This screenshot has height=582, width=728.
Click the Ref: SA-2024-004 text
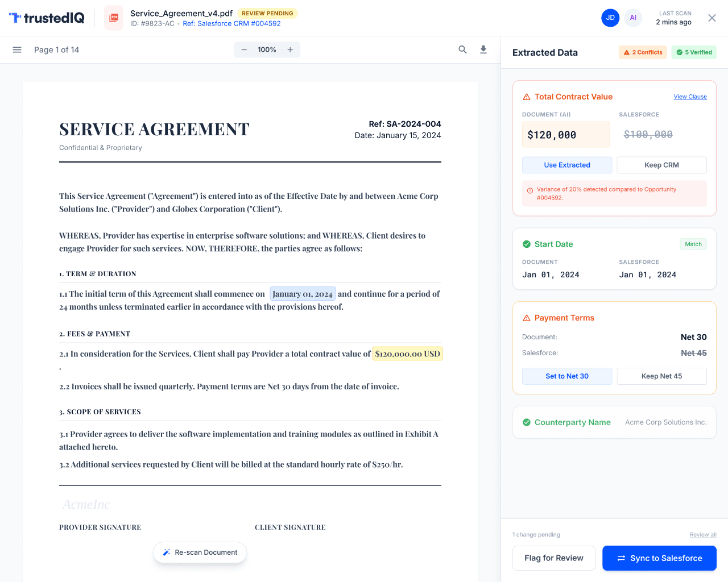(405, 124)
